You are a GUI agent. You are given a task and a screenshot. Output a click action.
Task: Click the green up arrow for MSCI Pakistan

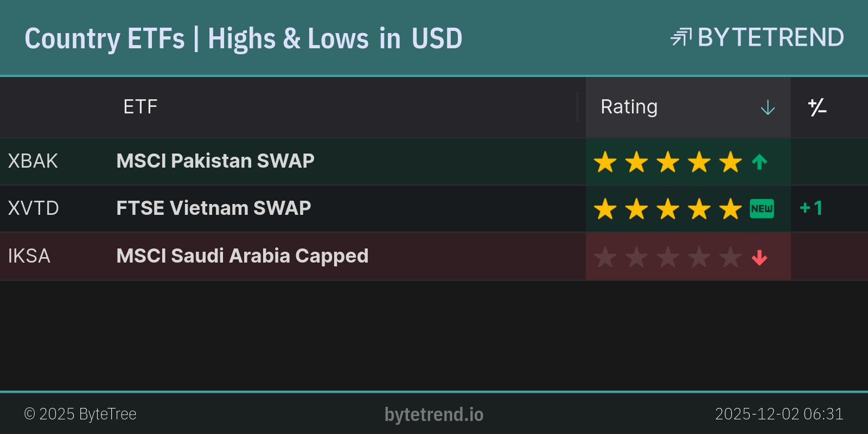coord(759,162)
